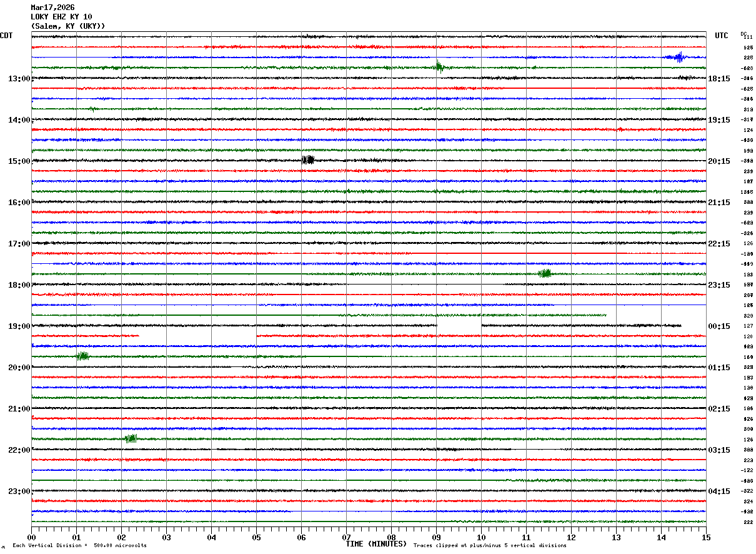Click the TIME (MINUTES) axis title
756x554 pixels.
[x=376, y=544]
